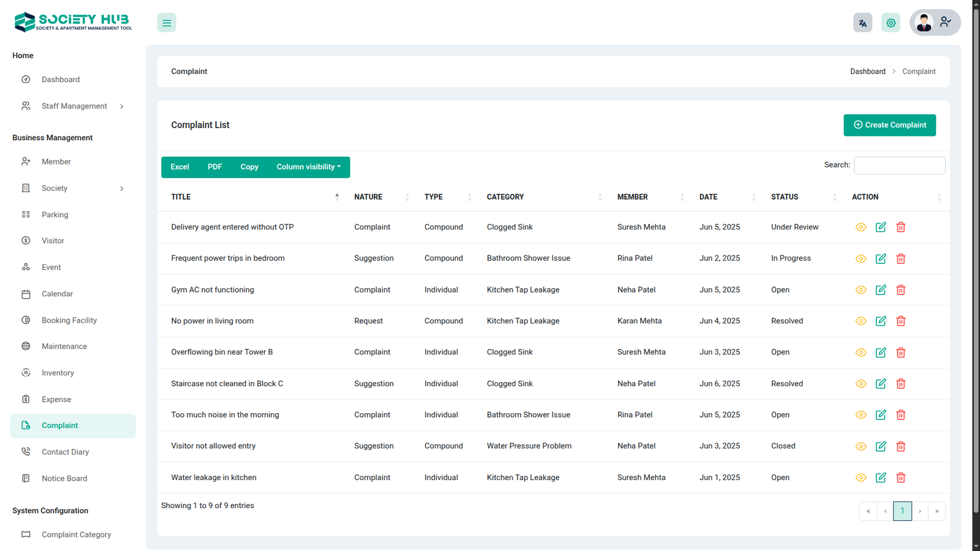Focus the Search input field

click(x=899, y=165)
